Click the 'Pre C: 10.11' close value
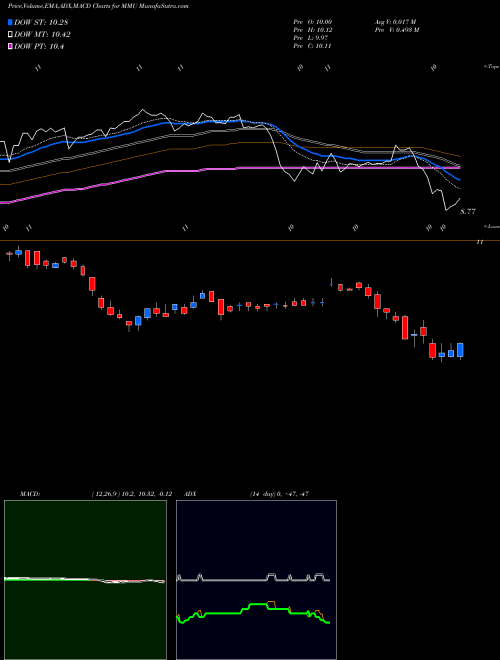 point(312,46)
